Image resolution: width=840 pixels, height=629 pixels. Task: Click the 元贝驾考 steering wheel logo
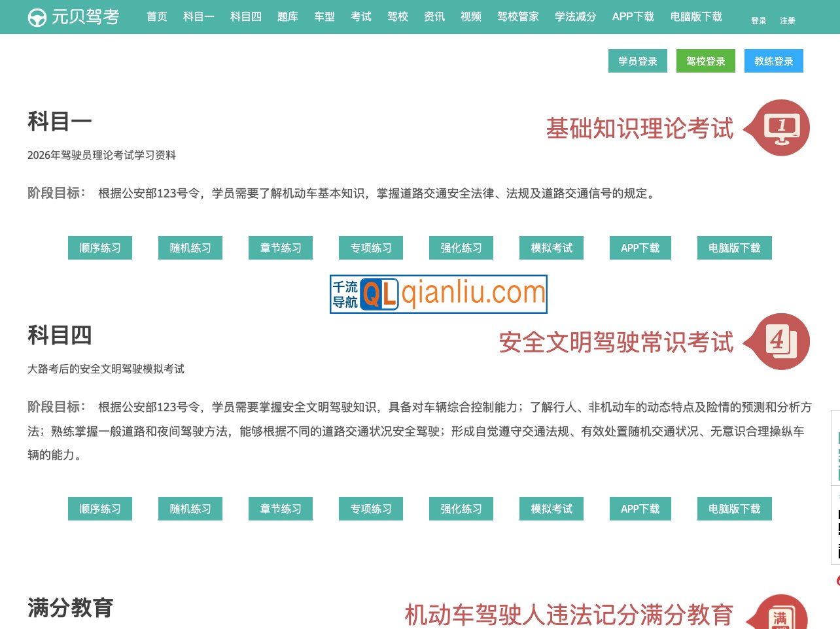click(x=37, y=17)
